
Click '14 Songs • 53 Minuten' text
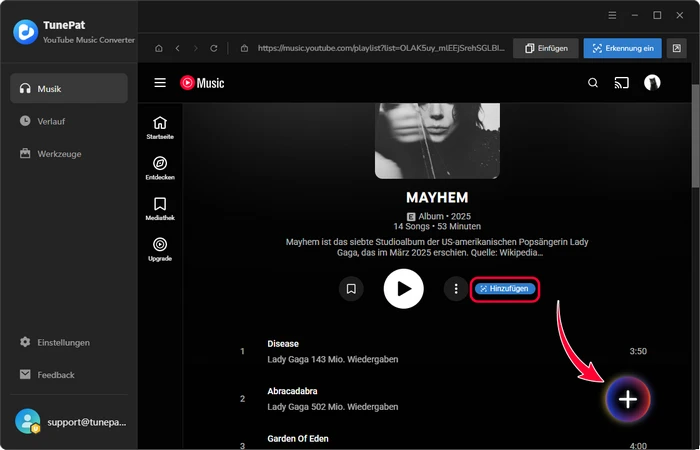437,226
